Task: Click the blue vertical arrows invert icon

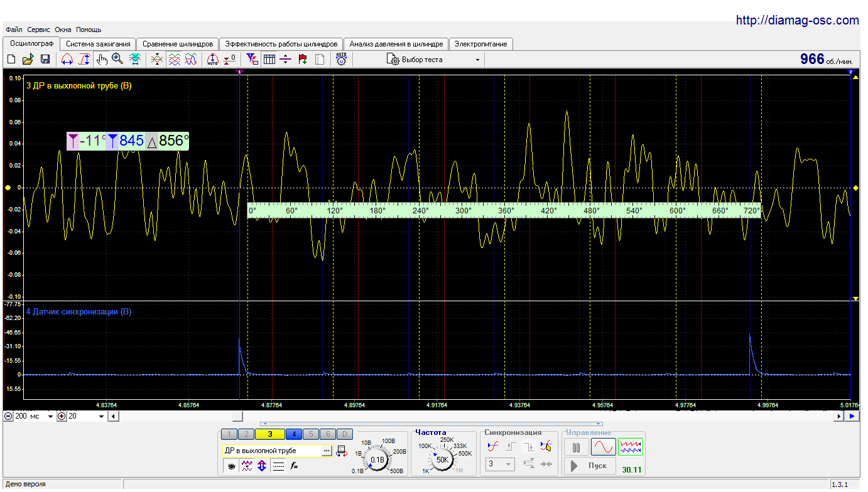Action: 262,466
